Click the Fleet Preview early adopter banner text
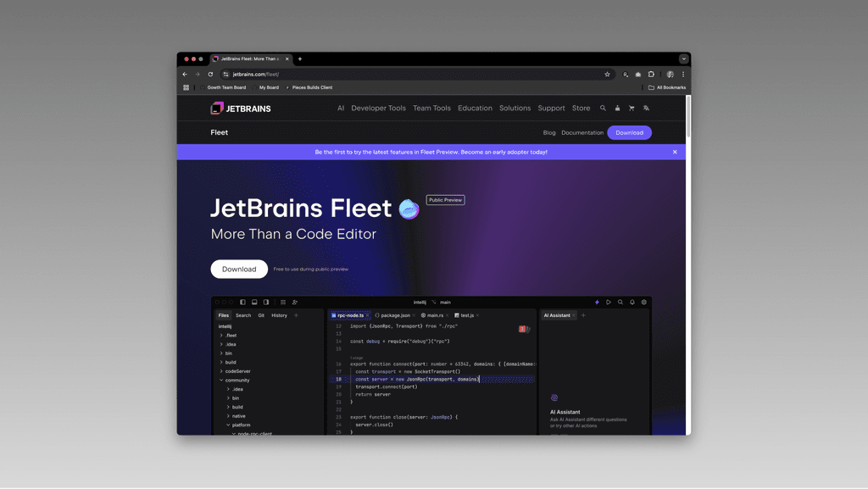This screenshot has width=868, height=489. click(431, 152)
